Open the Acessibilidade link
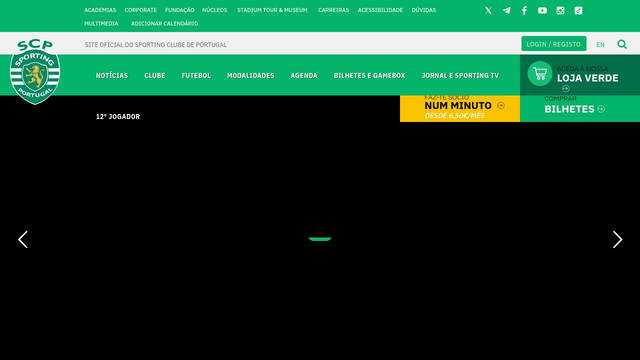 coord(380,10)
